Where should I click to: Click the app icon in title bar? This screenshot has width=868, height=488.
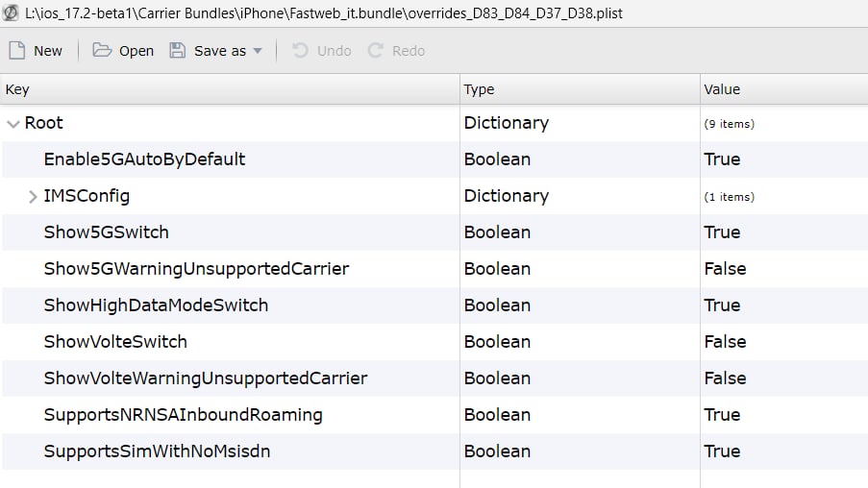(11, 12)
